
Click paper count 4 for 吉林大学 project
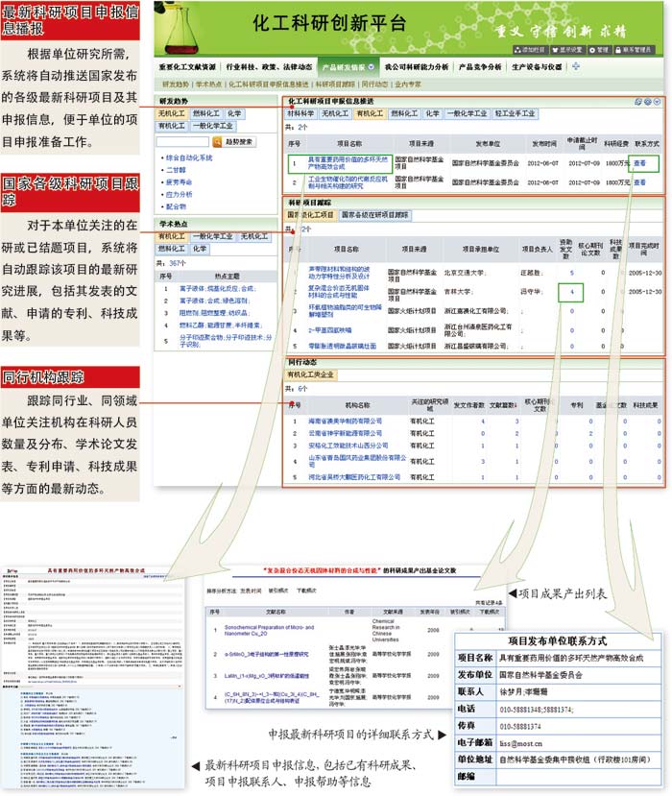point(571,292)
